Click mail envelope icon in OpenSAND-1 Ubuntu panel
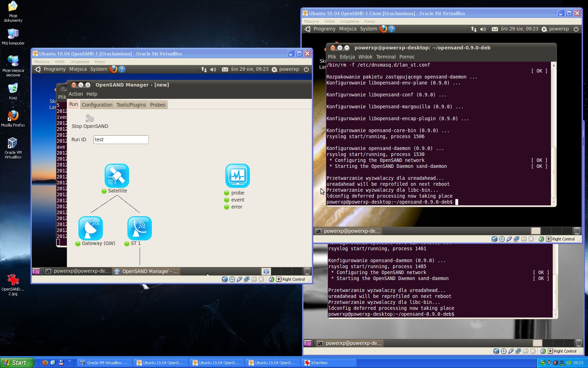This screenshot has width=588, height=368. (x=225, y=69)
